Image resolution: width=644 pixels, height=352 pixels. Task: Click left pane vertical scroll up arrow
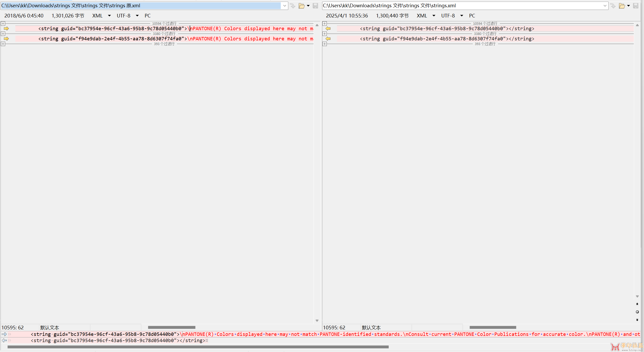point(317,25)
